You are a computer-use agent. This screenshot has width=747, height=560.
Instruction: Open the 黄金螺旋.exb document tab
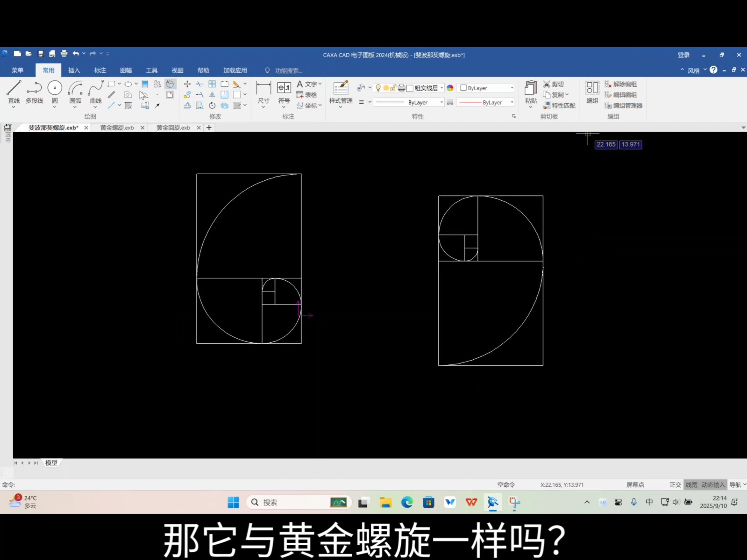[x=117, y=128]
